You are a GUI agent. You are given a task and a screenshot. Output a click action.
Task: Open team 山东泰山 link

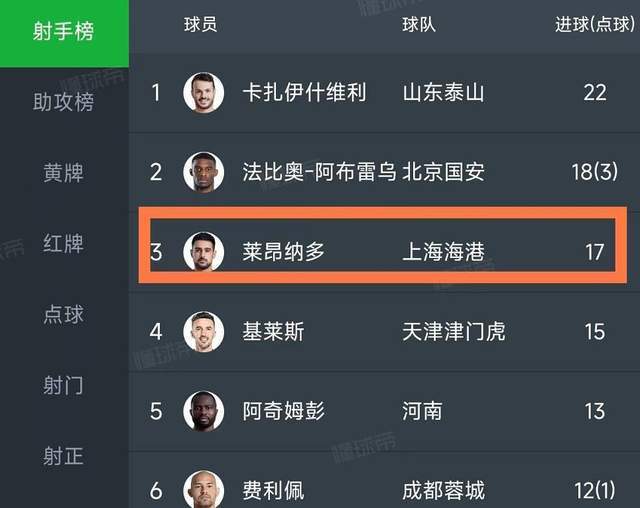pos(443,93)
